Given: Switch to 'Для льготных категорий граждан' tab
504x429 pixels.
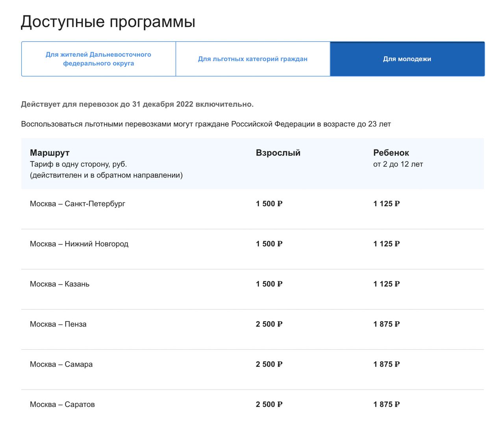Looking at the screenshot, I should click(x=252, y=59).
